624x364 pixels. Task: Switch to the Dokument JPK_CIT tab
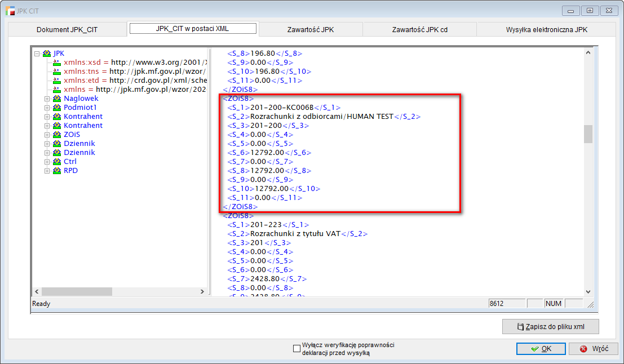point(67,29)
